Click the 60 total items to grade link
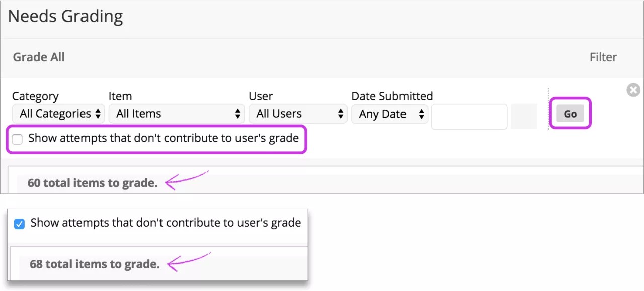 (92, 183)
